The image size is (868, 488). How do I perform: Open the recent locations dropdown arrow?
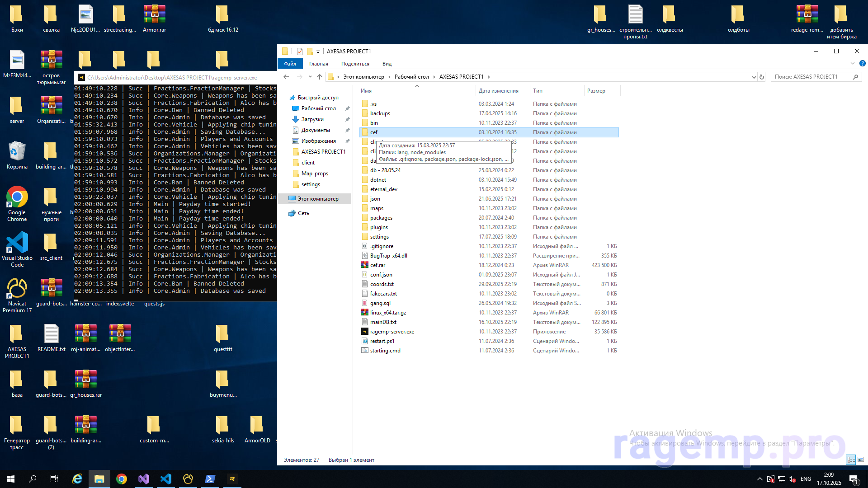310,77
